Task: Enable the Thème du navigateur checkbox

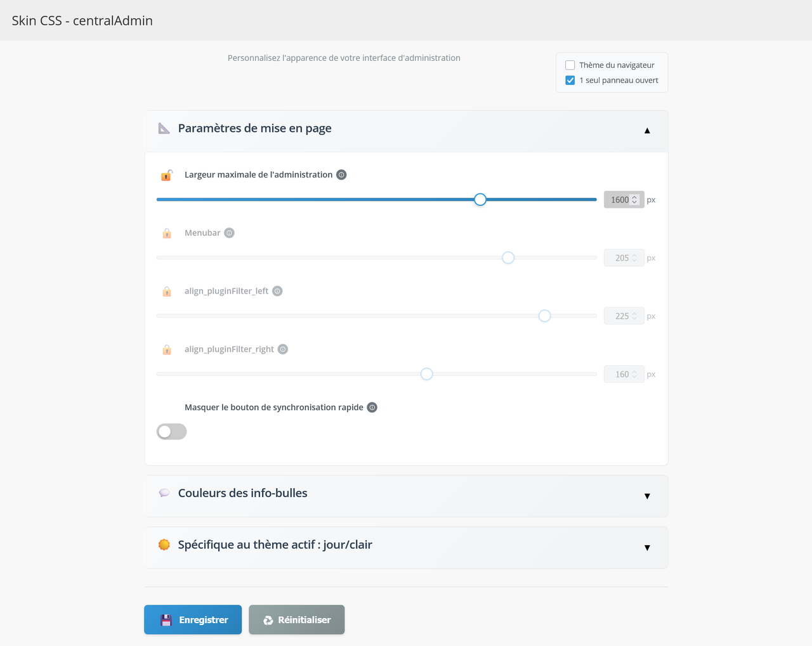Action: (x=570, y=65)
